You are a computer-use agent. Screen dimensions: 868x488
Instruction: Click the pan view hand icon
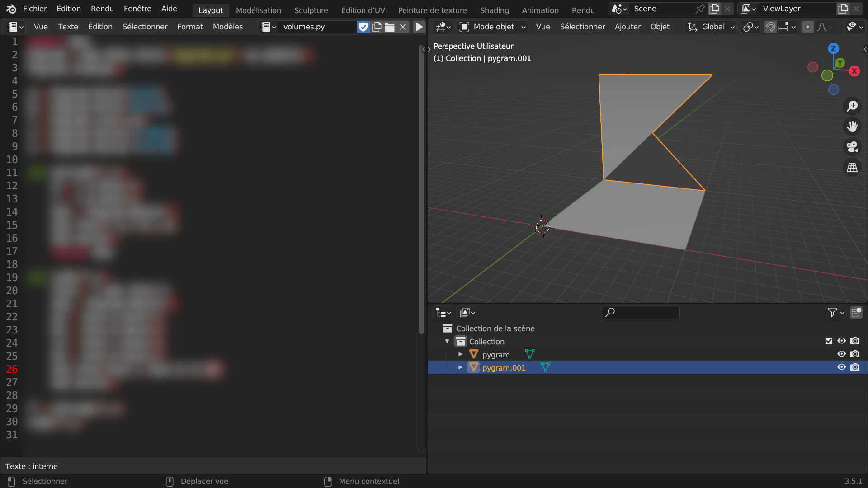(852, 127)
